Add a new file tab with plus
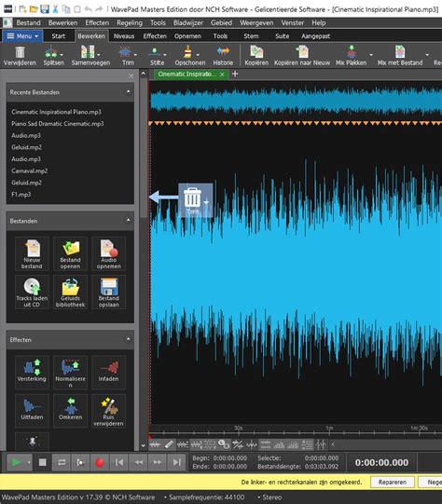 [x=235, y=74]
